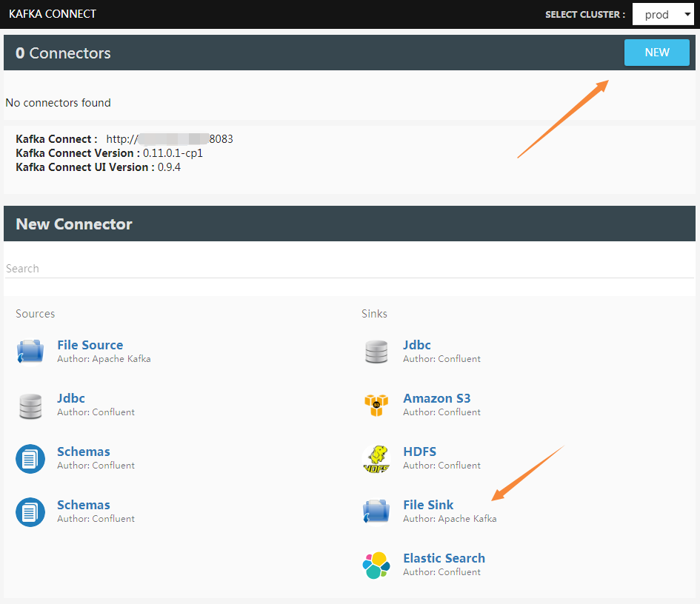Click the New Connector section header

tap(73, 224)
